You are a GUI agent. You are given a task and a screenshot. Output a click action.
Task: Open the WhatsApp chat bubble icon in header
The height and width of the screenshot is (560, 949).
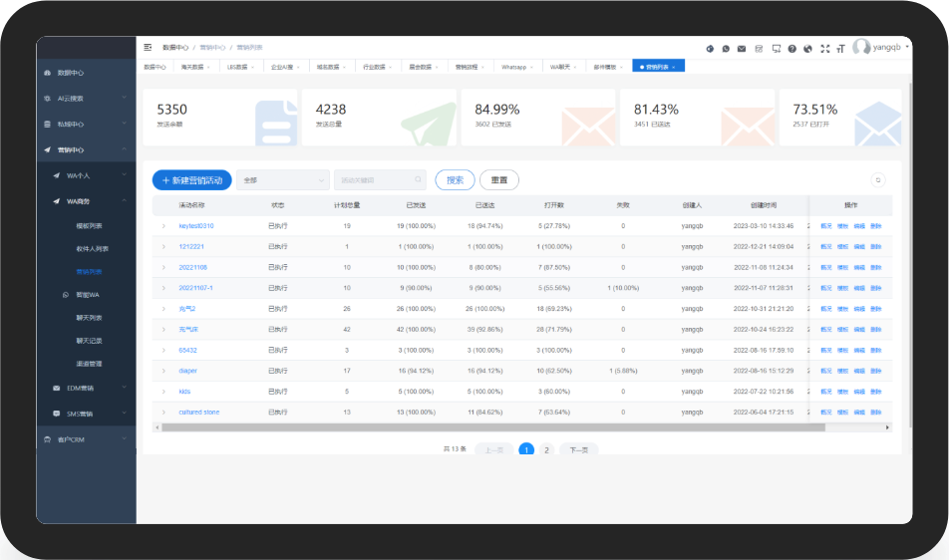[726, 49]
